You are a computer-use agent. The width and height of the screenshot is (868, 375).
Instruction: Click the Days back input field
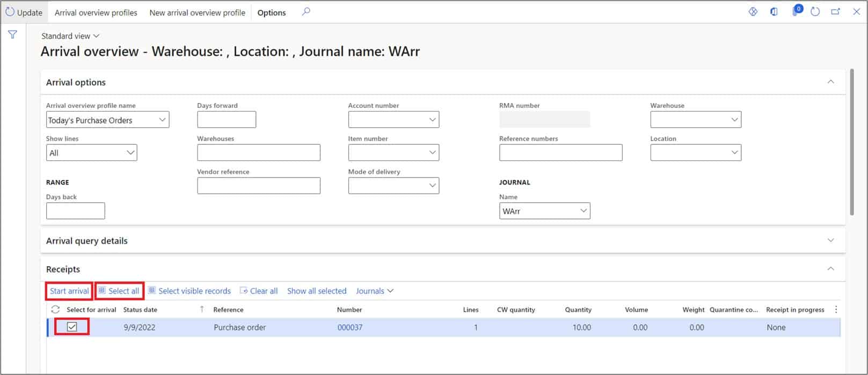click(x=76, y=211)
